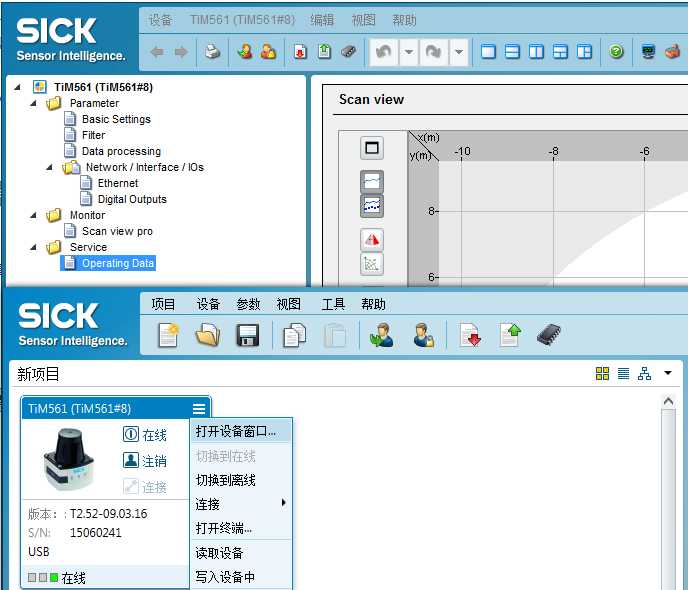Open Ethernet settings in the tree
Viewport: 688px width, 590px height.
pyautogui.click(x=118, y=183)
